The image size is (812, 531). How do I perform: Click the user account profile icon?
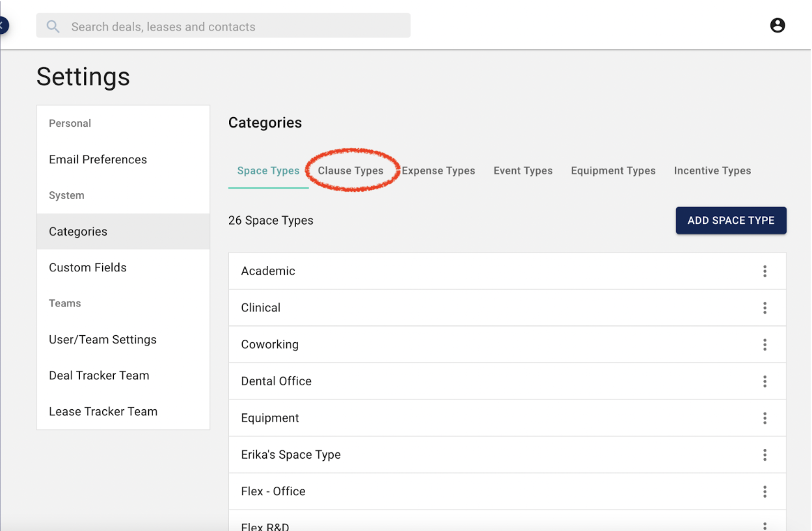pyautogui.click(x=777, y=25)
